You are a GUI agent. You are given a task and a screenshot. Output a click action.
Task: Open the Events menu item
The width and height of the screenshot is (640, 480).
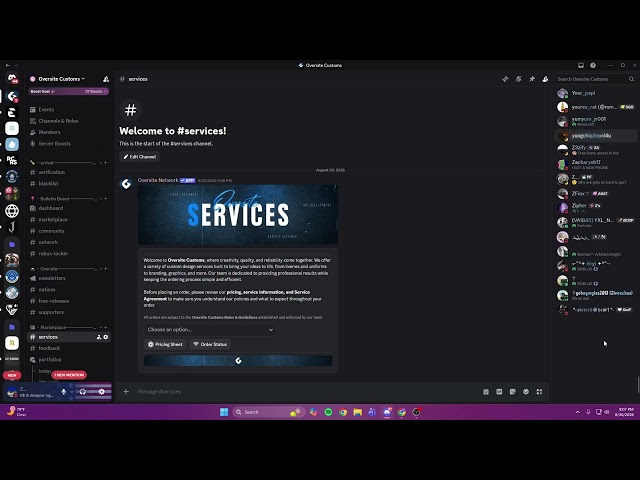pyautogui.click(x=69, y=110)
